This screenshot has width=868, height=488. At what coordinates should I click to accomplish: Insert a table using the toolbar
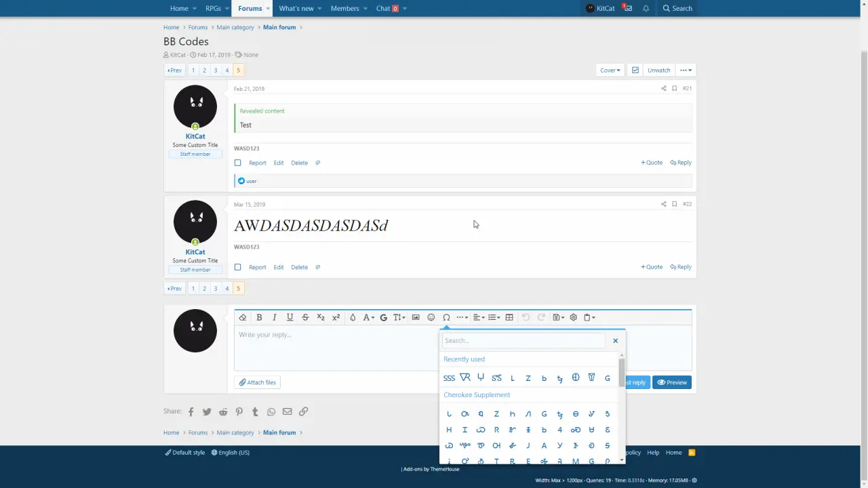click(x=509, y=317)
